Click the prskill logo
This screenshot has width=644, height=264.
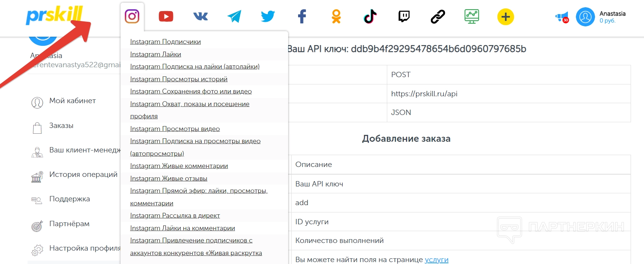pos(54,15)
